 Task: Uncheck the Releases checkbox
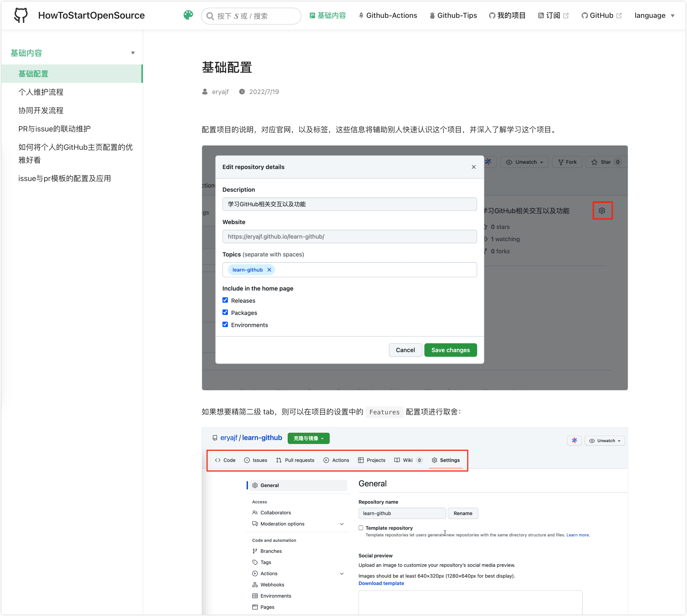[x=225, y=300]
